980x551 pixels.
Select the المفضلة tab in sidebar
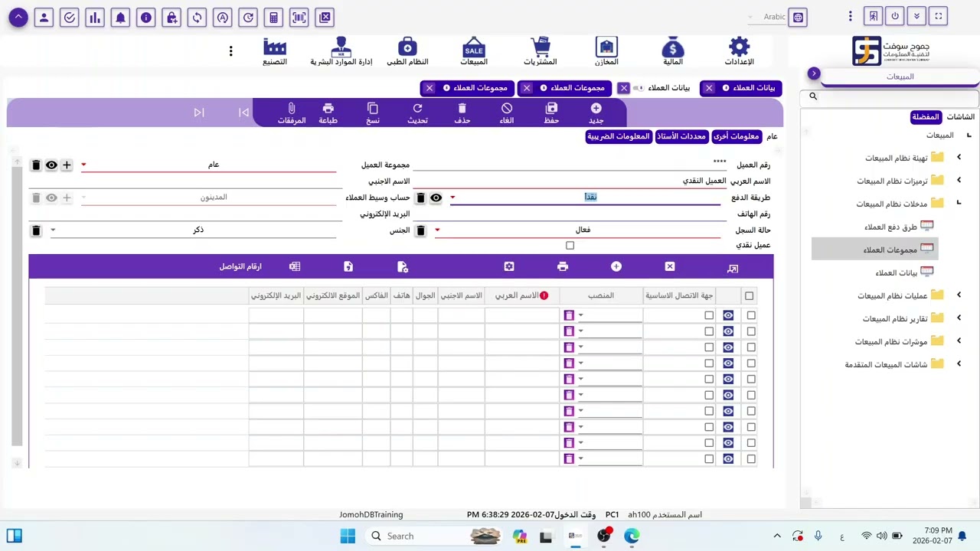point(925,117)
